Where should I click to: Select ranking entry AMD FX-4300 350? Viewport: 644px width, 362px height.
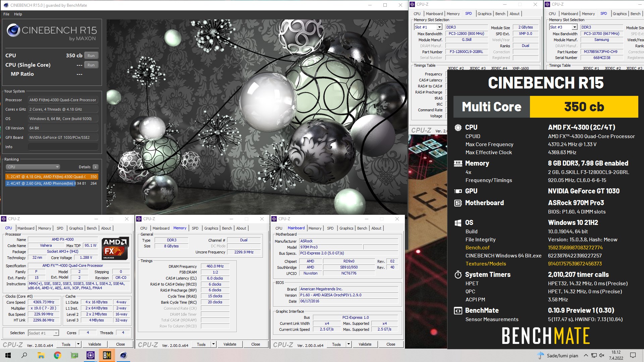coord(52,177)
